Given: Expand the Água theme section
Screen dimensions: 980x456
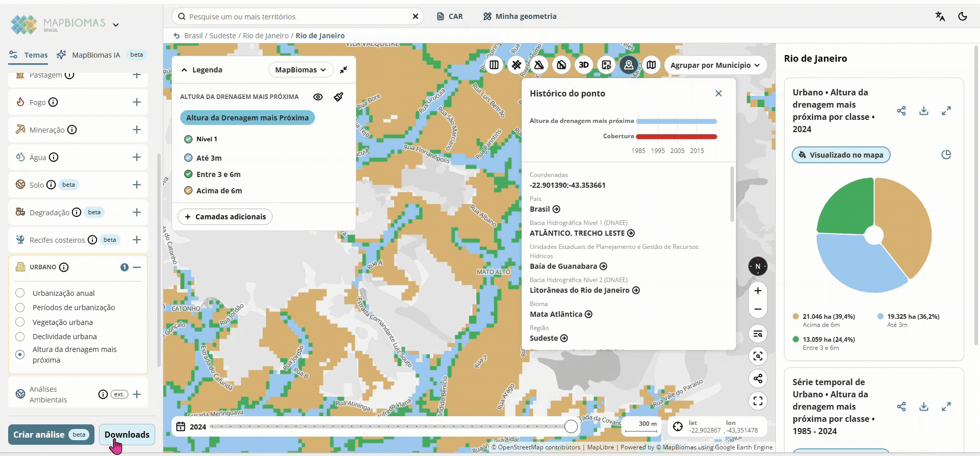Looking at the screenshot, I should point(137,157).
